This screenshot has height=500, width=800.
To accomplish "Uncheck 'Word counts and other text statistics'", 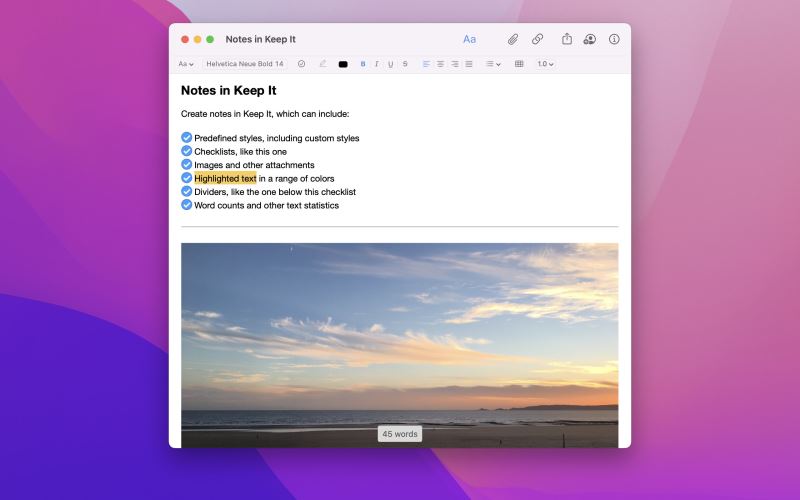I will pos(186,205).
